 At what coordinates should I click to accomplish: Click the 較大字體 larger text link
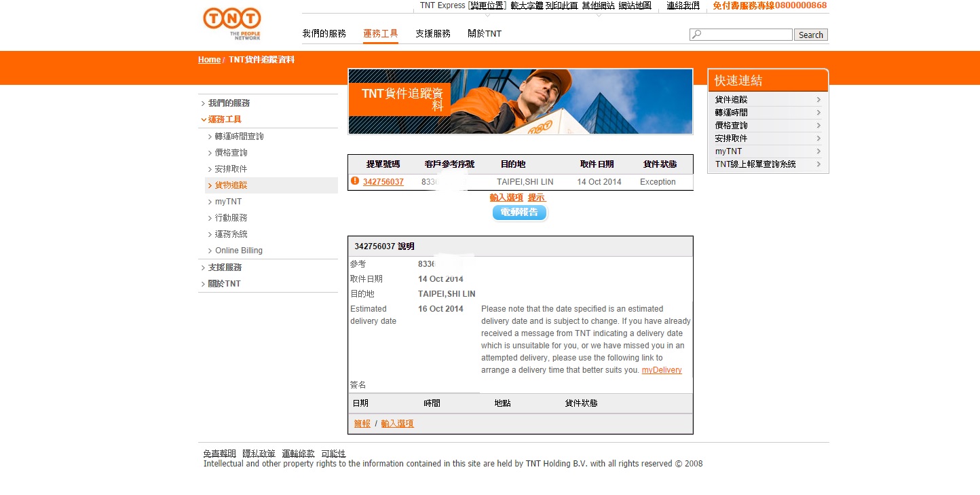[527, 5]
